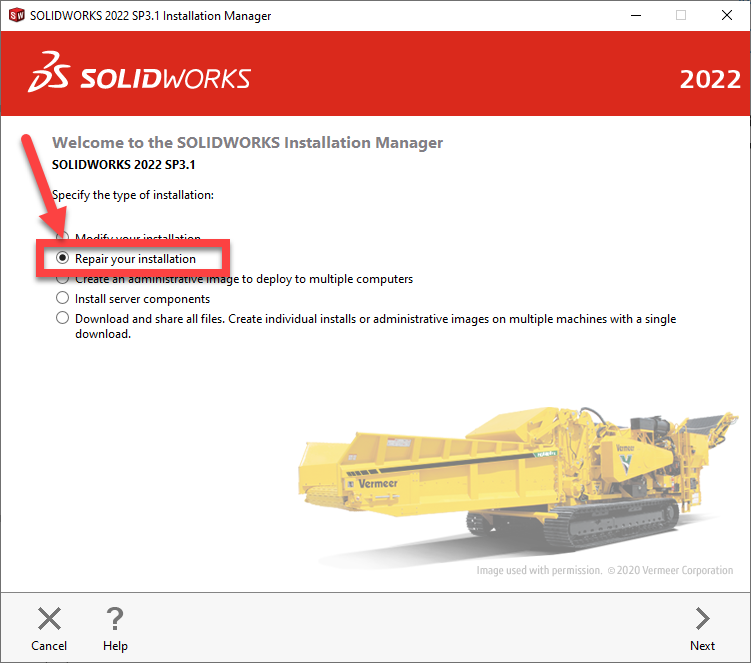The image size is (751, 663).
Task: Click the SOLIDWORKS title bar app icon
Action: [x=16, y=15]
